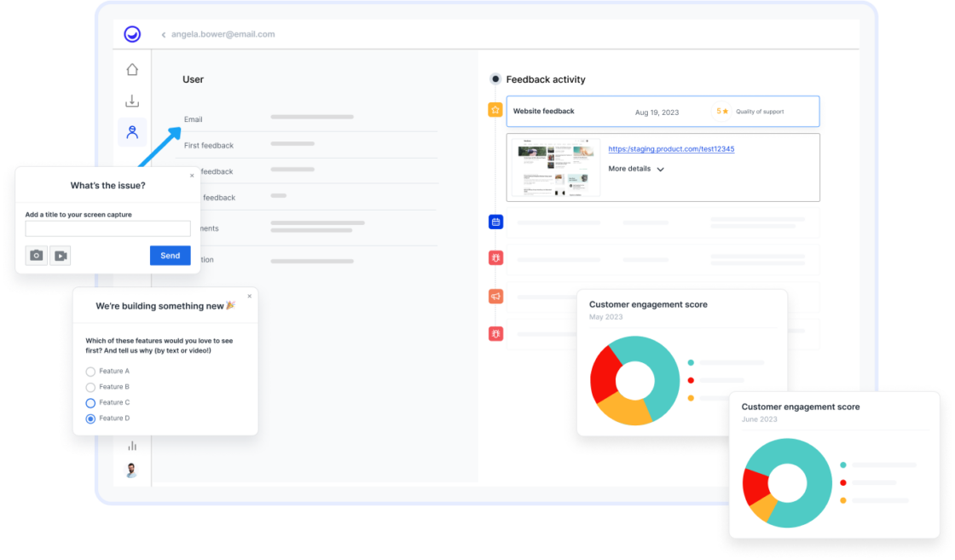The height and width of the screenshot is (560, 955).
Task: Choose Feature B in the survey popup
Action: (90, 386)
